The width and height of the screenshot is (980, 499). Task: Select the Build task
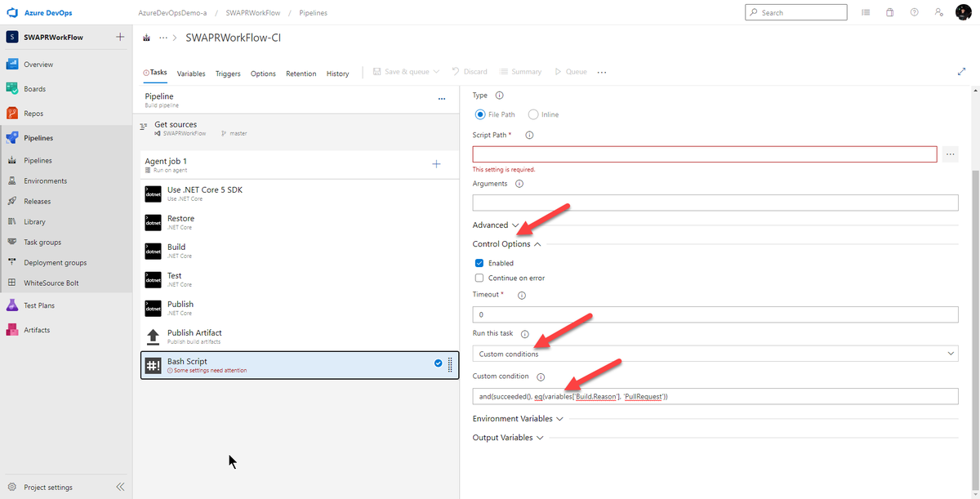(x=298, y=251)
